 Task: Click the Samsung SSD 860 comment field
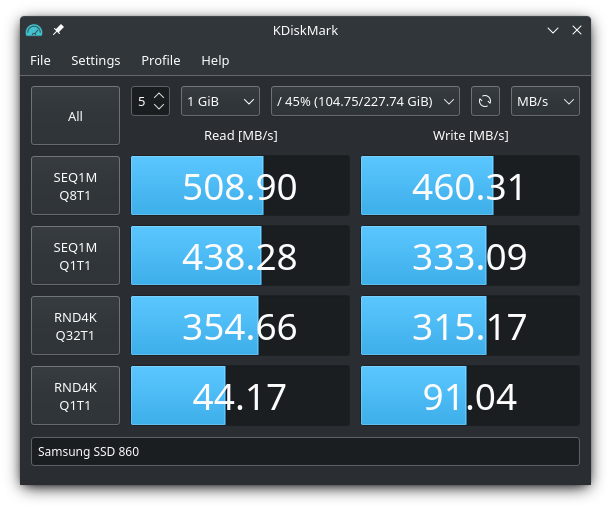click(x=305, y=451)
